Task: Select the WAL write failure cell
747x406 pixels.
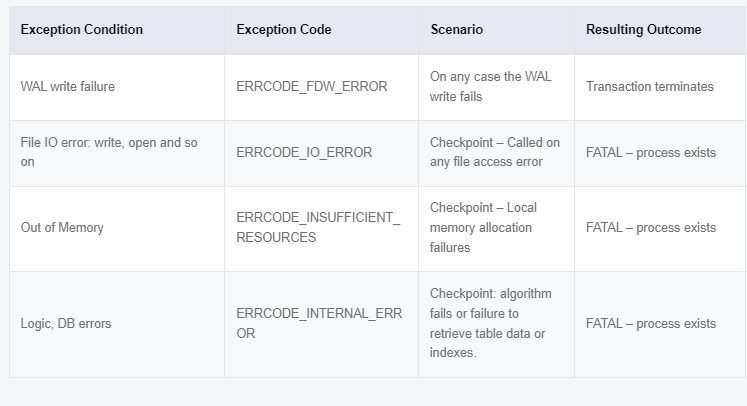Action: pyautogui.click(x=68, y=87)
